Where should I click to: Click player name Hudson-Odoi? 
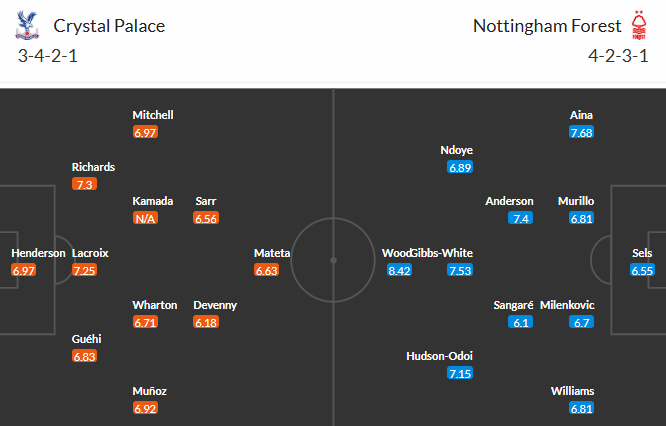pyautogui.click(x=439, y=356)
